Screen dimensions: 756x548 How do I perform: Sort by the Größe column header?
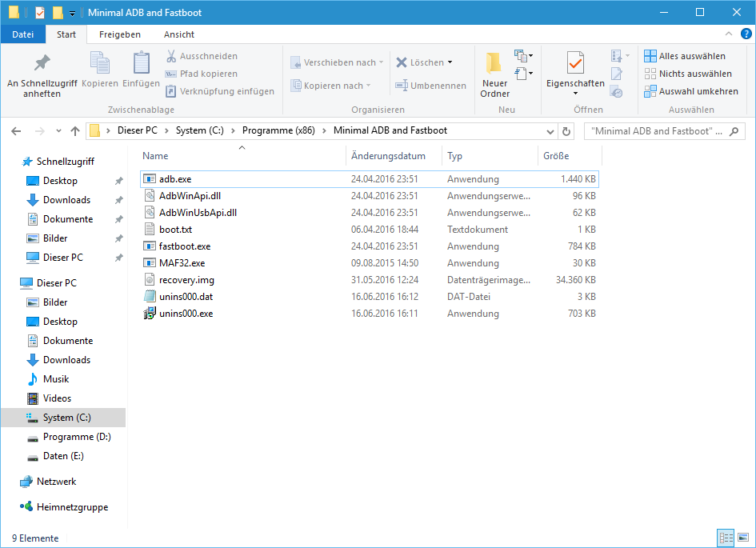pos(570,156)
